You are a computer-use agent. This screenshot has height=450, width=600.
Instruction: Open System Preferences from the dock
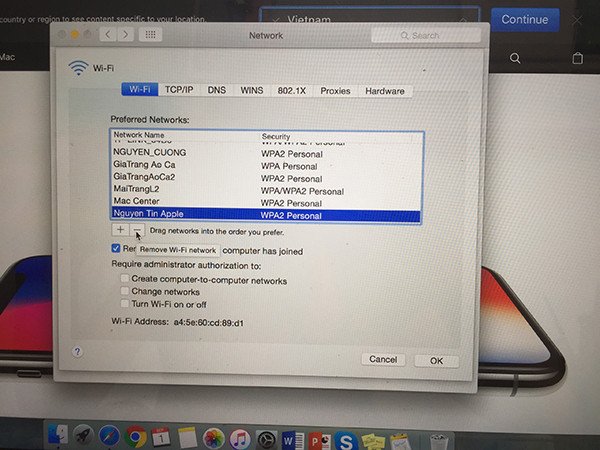(266, 440)
